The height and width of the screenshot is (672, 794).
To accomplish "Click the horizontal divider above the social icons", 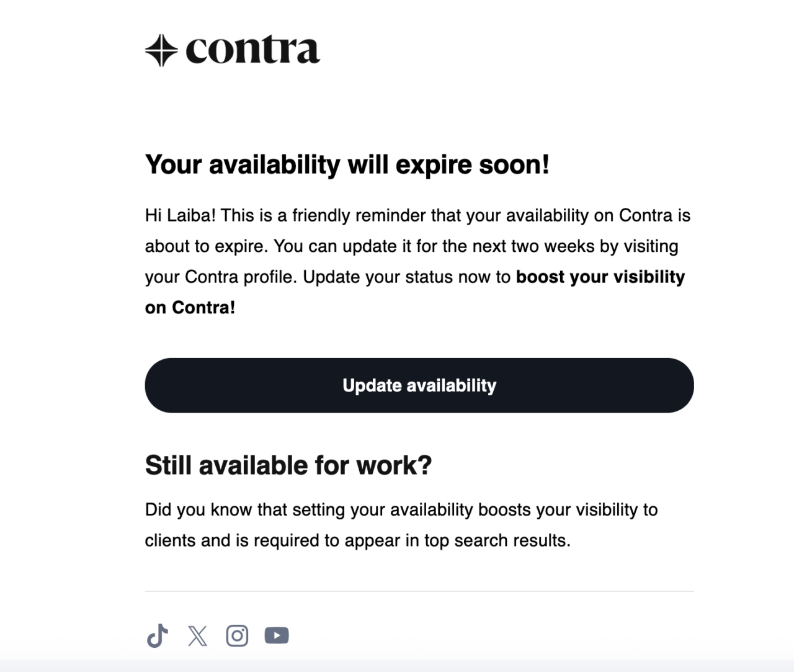I will 419,591.
